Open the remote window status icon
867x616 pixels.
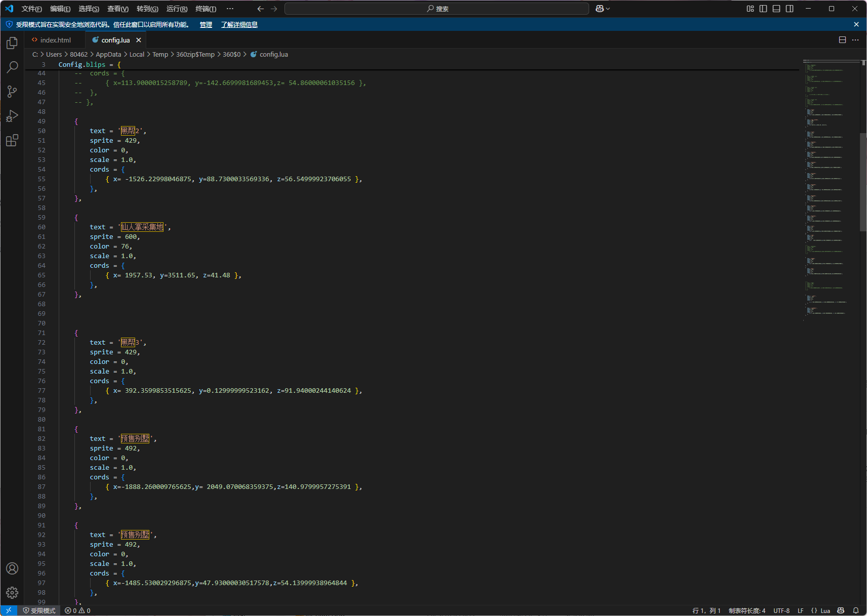point(9,610)
